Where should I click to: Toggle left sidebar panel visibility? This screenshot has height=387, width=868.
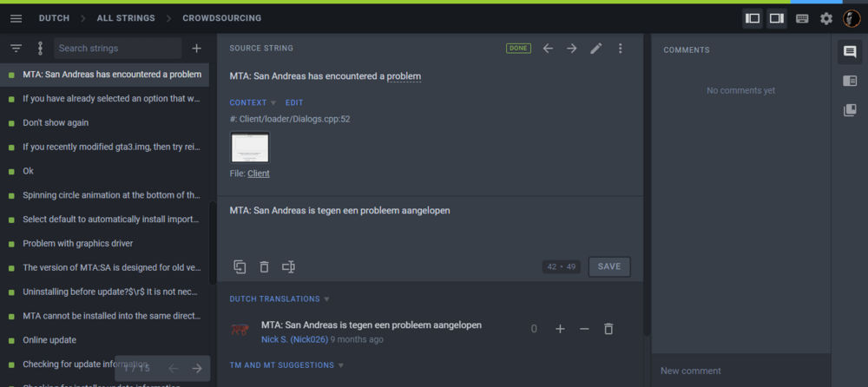[x=753, y=18]
